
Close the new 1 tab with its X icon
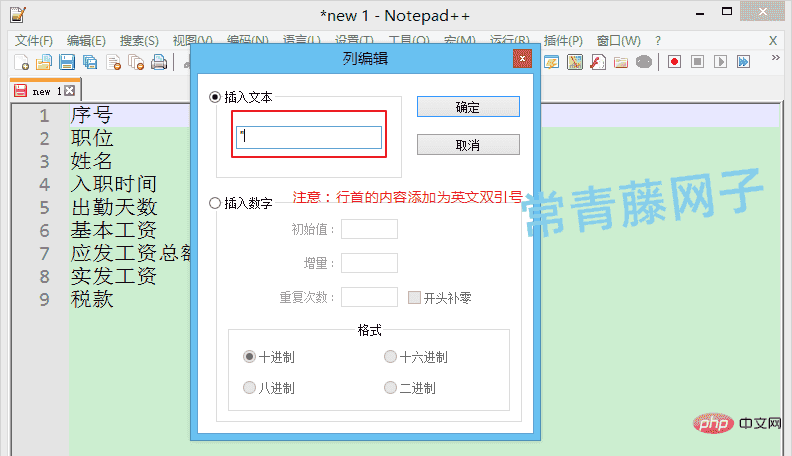click(x=70, y=91)
